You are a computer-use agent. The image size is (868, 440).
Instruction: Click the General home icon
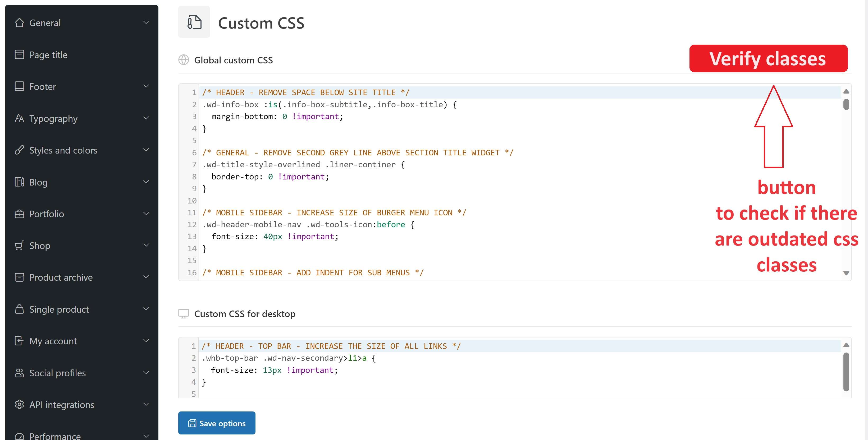coord(20,22)
